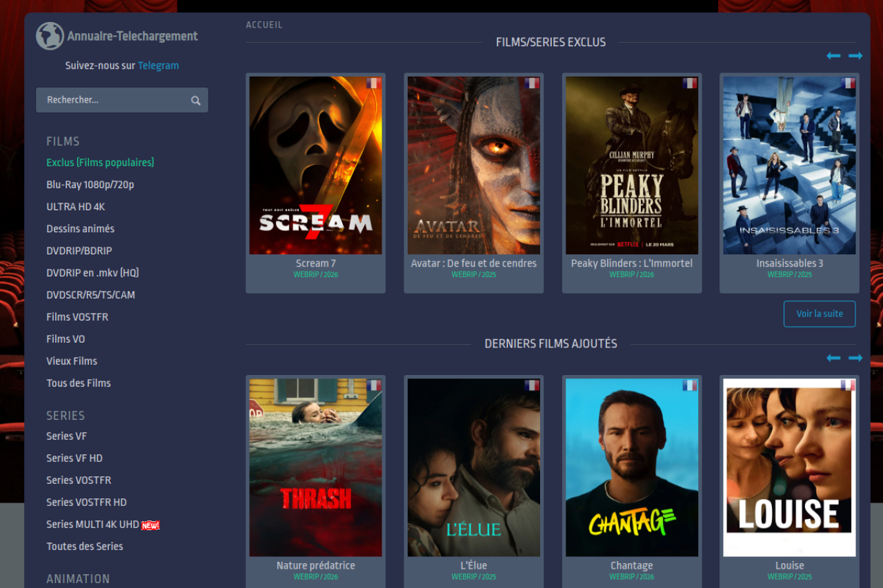This screenshot has height=588, width=883.
Task: Click the search magnifier icon
Action: pos(196,101)
